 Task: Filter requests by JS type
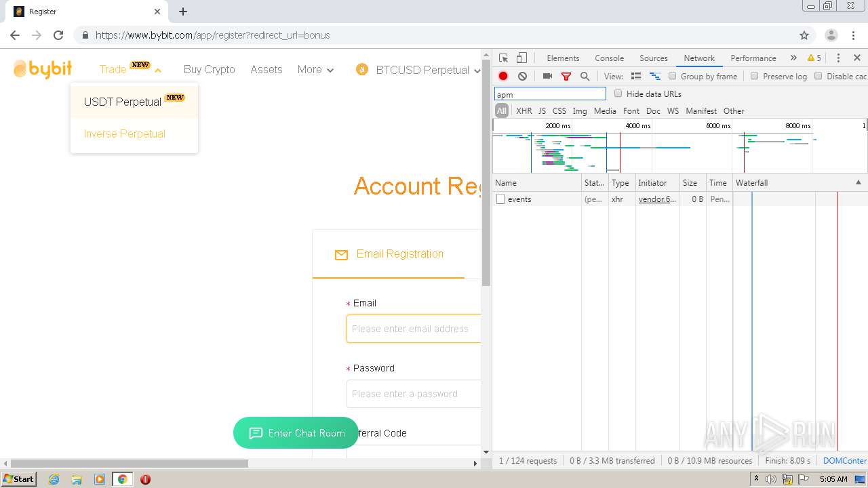(542, 110)
